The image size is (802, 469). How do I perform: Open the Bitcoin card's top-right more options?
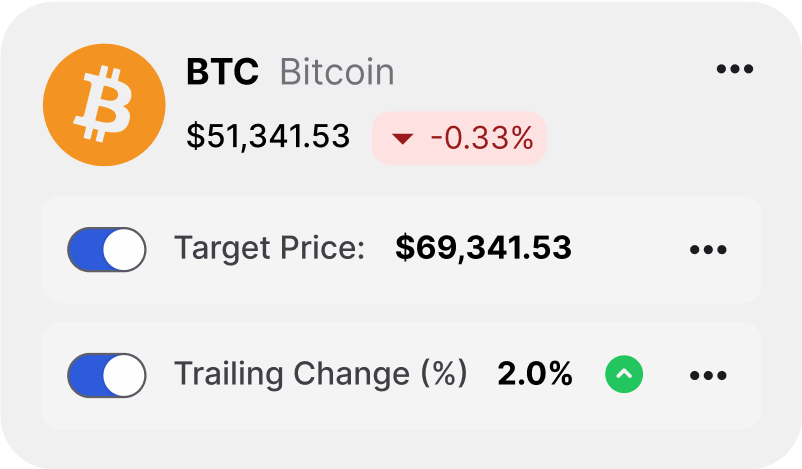tap(735, 69)
